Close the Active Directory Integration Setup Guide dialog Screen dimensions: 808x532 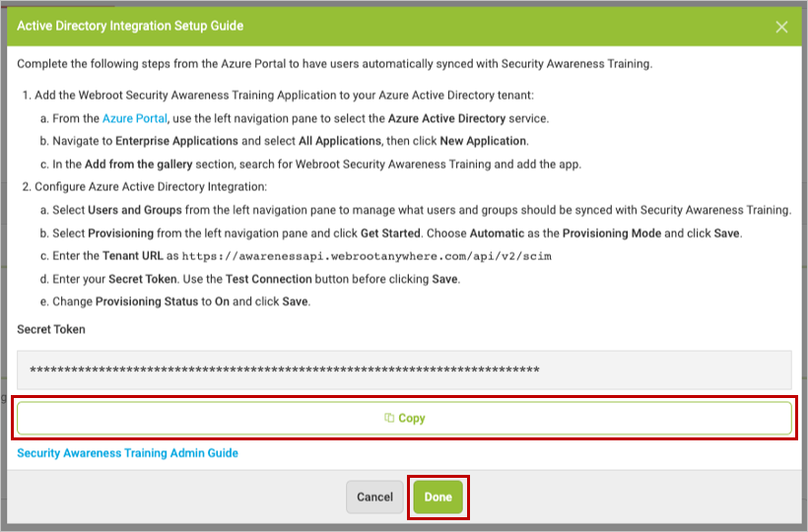pyautogui.click(x=781, y=27)
